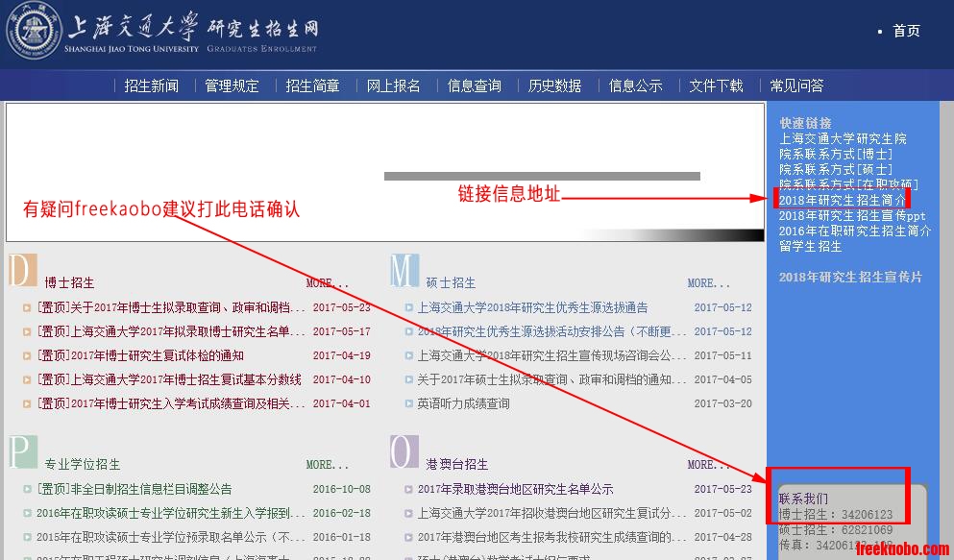Click the 硕士招生 phone number 62821069
954x560 pixels.
tap(867, 530)
